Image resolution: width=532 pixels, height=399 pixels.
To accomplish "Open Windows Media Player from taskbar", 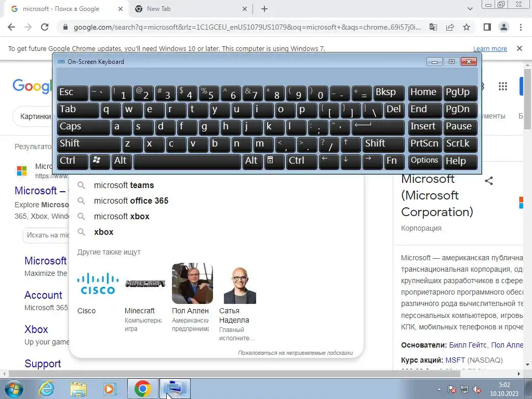I will pyautogui.click(x=110, y=389).
